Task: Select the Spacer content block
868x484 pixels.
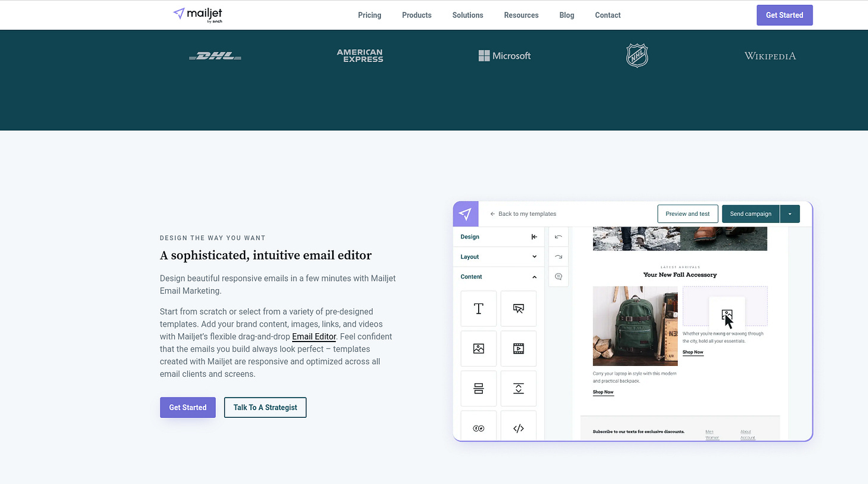Action: point(519,389)
